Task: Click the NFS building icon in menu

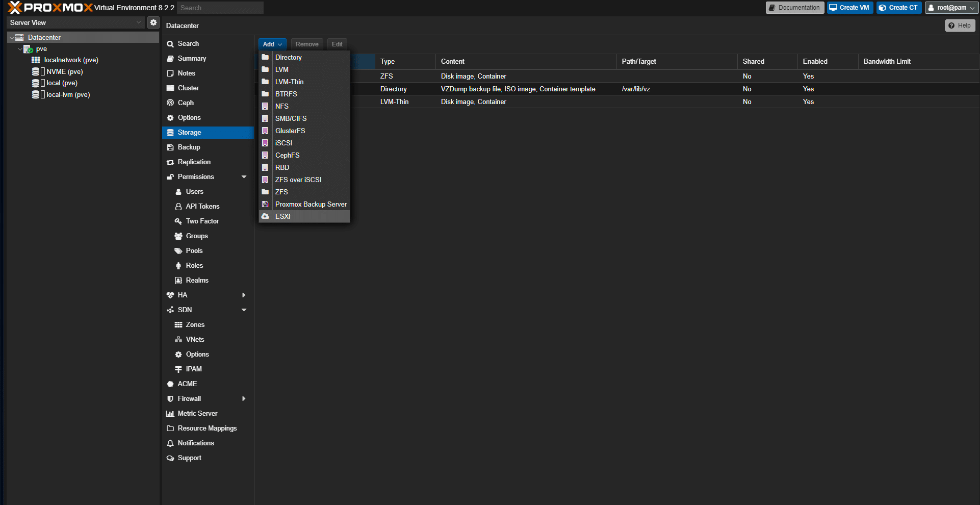Action: coord(265,106)
